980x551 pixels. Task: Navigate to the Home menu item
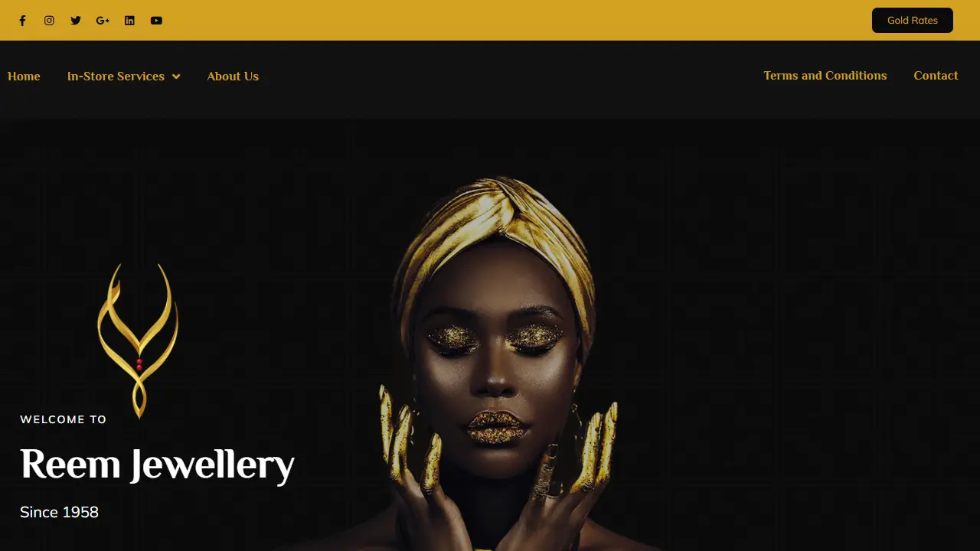pyautogui.click(x=24, y=77)
